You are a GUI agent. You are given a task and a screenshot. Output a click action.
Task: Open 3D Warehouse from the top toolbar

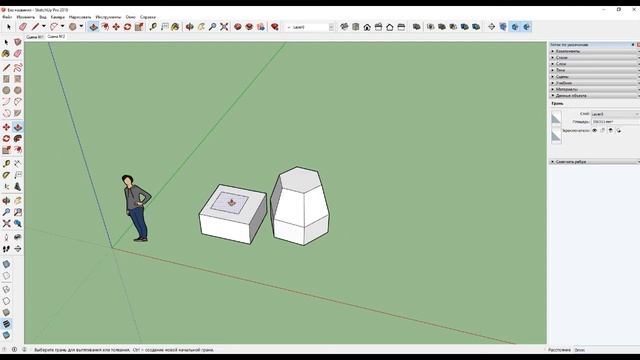click(x=238, y=27)
